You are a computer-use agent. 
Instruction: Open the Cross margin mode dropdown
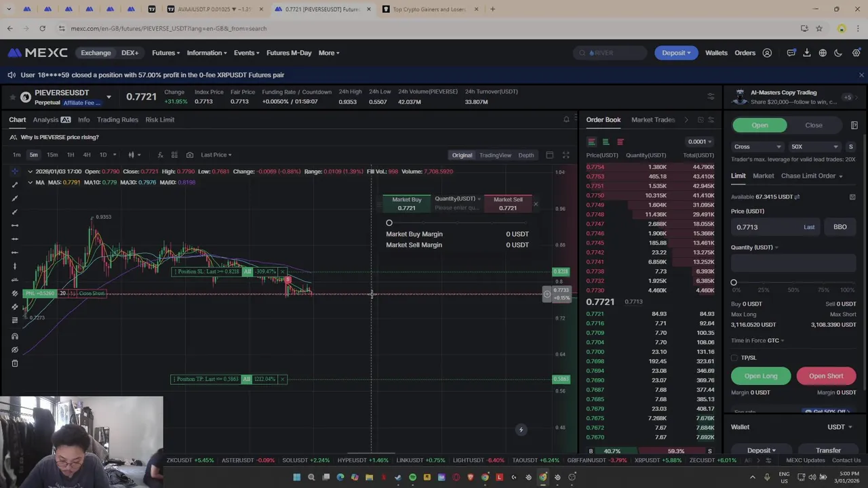757,146
